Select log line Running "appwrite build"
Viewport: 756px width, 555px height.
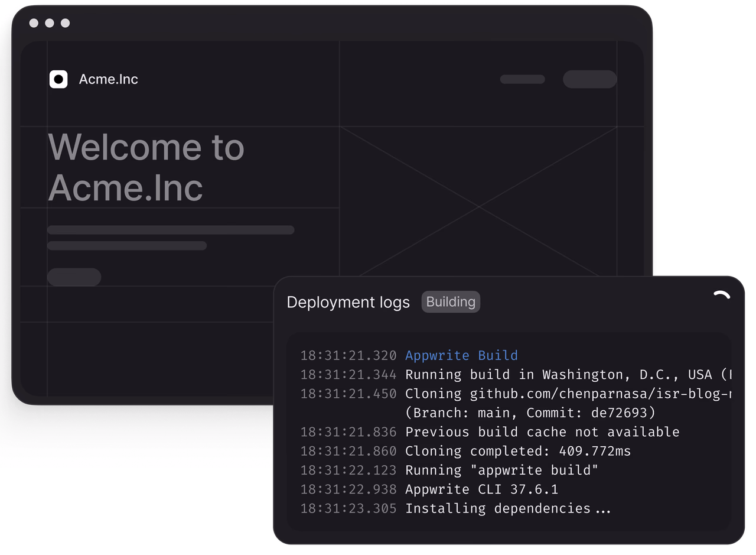click(x=502, y=470)
